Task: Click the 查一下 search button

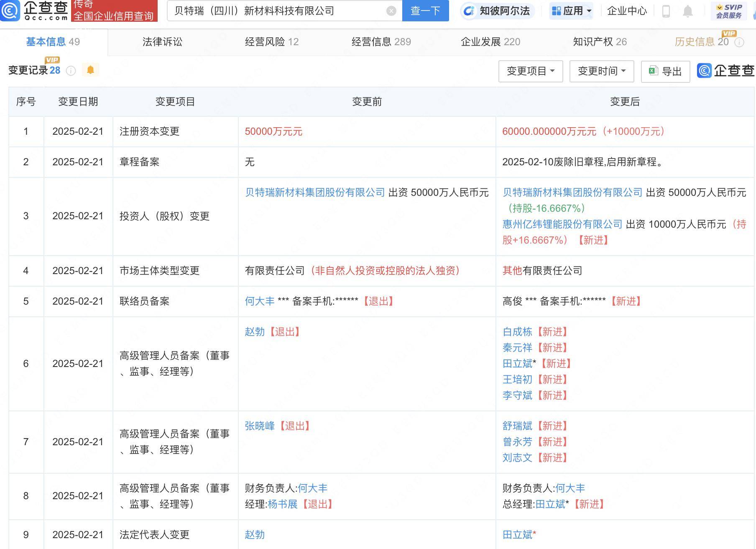Action: (x=425, y=11)
